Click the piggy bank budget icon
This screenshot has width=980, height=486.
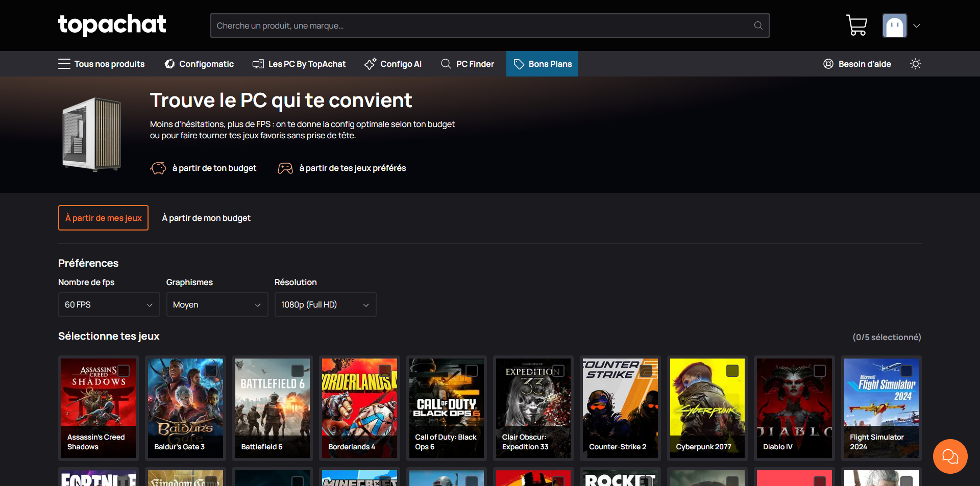tap(158, 168)
